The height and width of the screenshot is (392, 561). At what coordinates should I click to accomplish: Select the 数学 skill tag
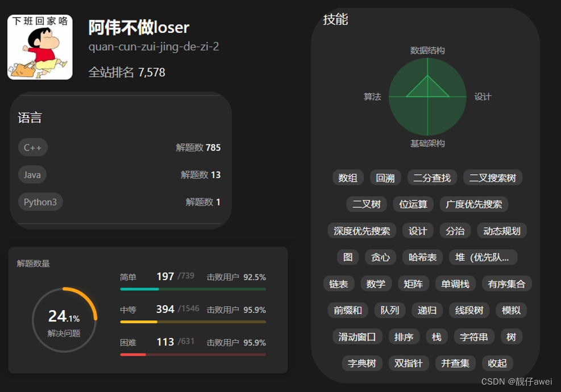(x=376, y=283)
